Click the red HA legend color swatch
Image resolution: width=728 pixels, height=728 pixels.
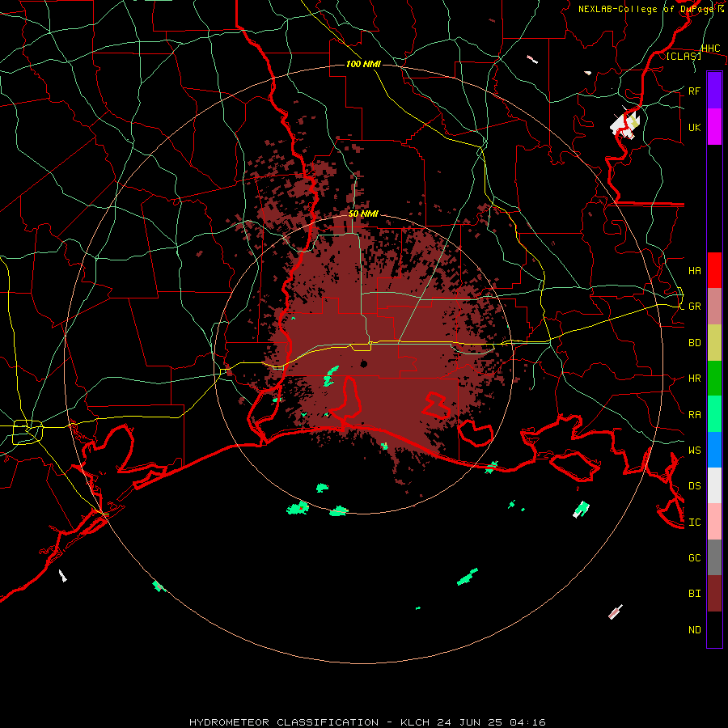coord(714,269)
